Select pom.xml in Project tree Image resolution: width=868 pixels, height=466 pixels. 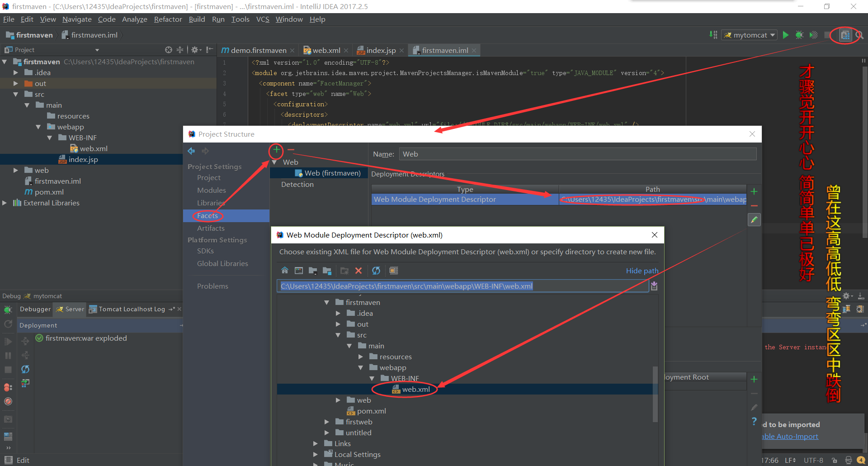click(x=49, y=192)
